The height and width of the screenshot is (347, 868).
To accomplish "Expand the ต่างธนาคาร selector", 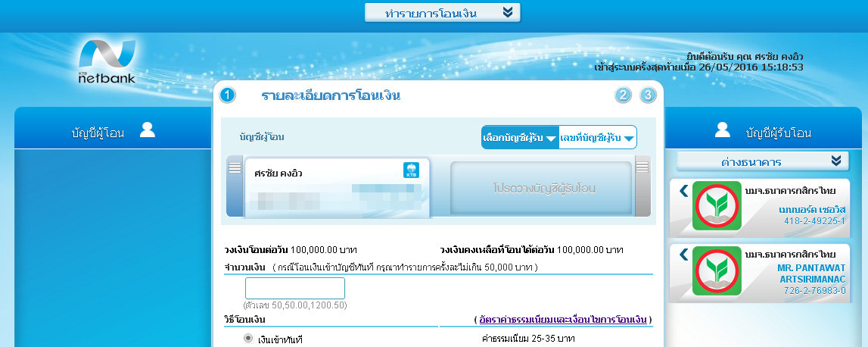I will click(x=762, y=162).
